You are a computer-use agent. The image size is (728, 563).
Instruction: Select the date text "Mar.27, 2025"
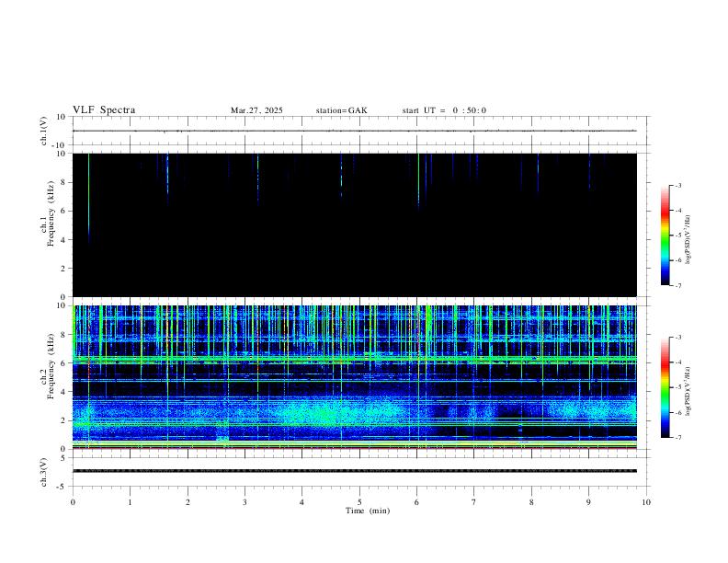(256, 110)
